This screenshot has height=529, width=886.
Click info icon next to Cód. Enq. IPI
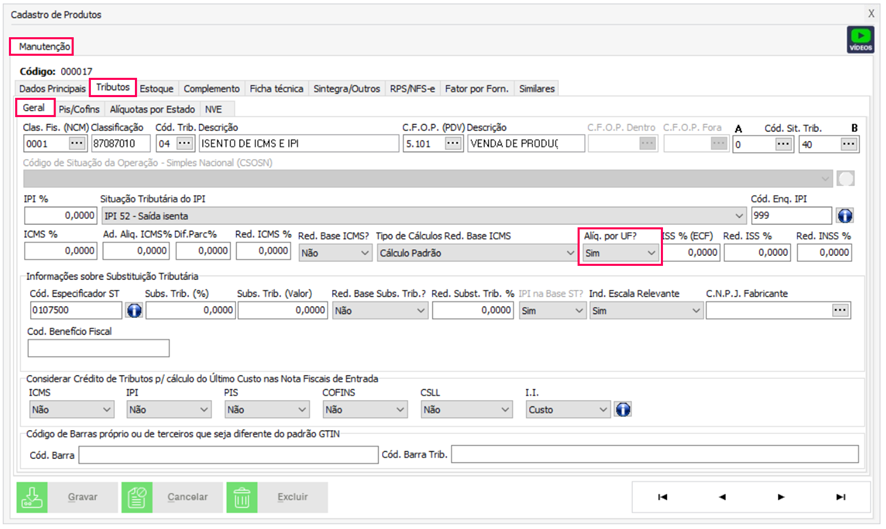tap(844, 215)
